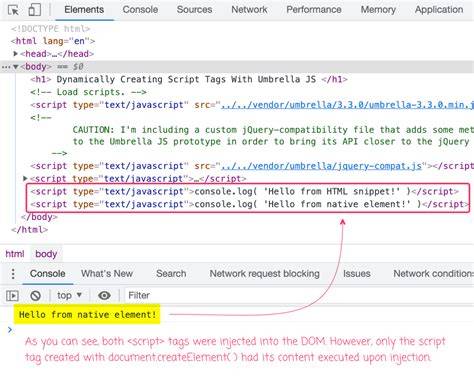Open the Network request blocking tab
This screenshot has width=474, height=382.
click(x=264, y=274)
